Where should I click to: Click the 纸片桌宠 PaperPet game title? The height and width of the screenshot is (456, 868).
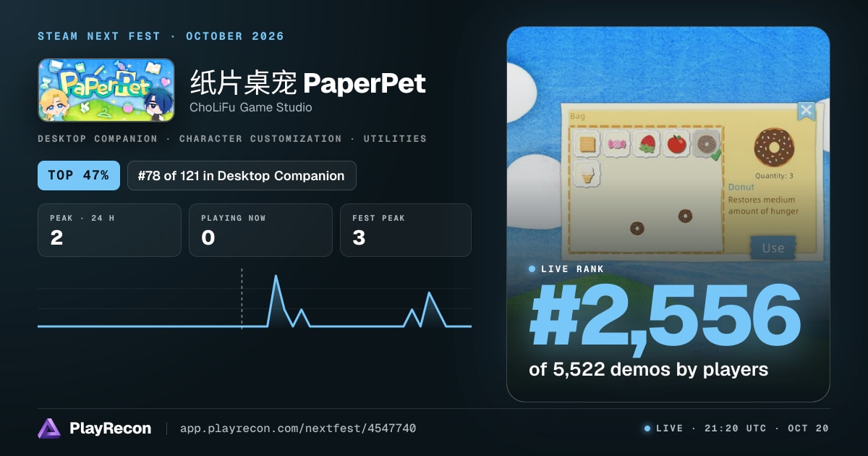[x=308, y=83]
